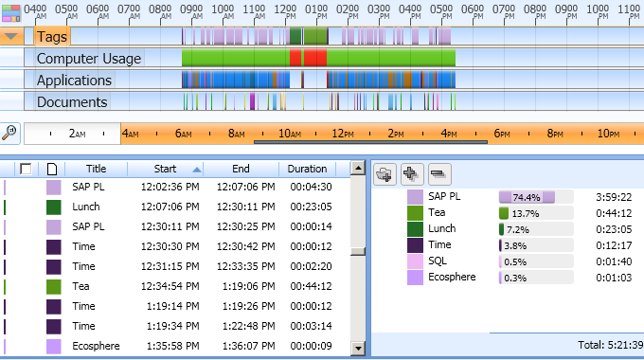The width and height of the screenshot is (644, 360).
Task: Click the plus add tag icon
Action: click(412, 174)
